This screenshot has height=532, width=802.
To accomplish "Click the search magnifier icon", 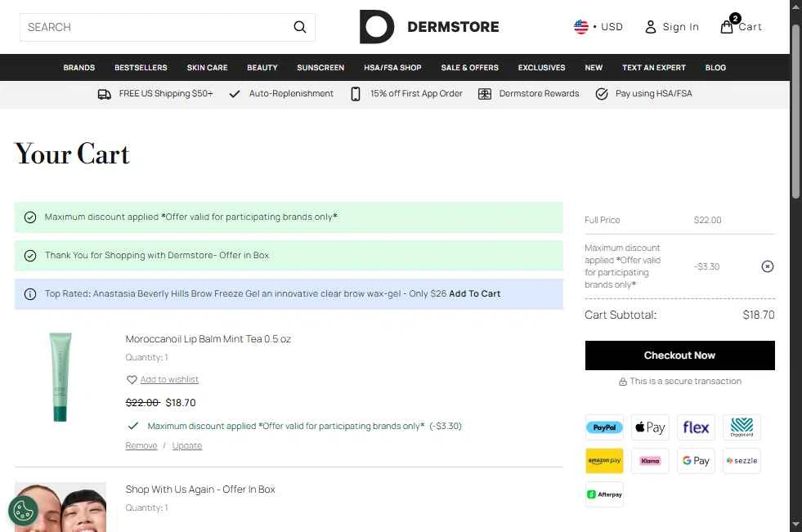I will [300, 27].
